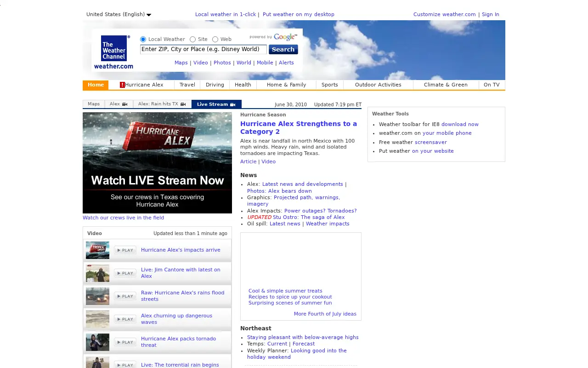The width and height of the screenshot is (588, 368).
Task: Click the More Fourth of July ideas link
Action: point(325,314)
